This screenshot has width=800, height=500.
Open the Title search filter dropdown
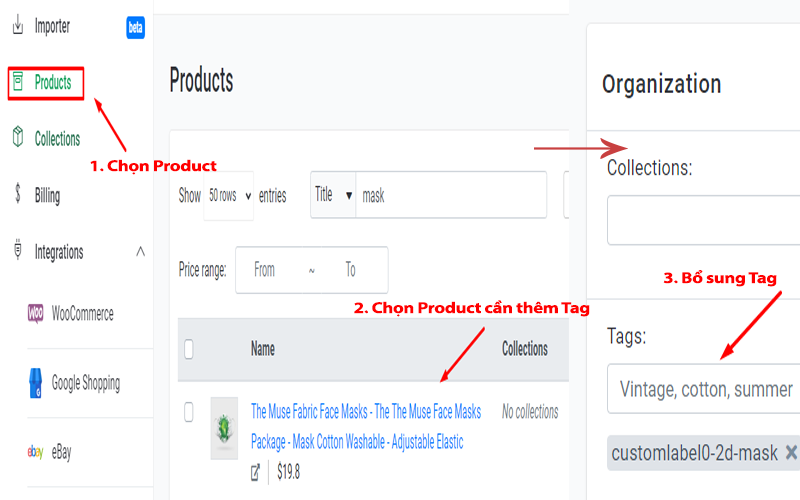(333, 195)
